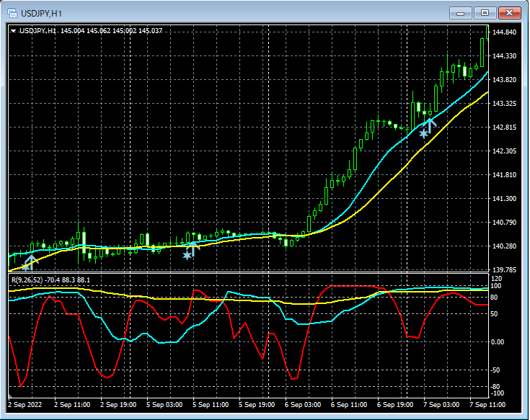The height and width of the screenshot is (420, 530).
Task: Select the buy arrow near 5 Sep 11:00
Action: click(193, 248)
